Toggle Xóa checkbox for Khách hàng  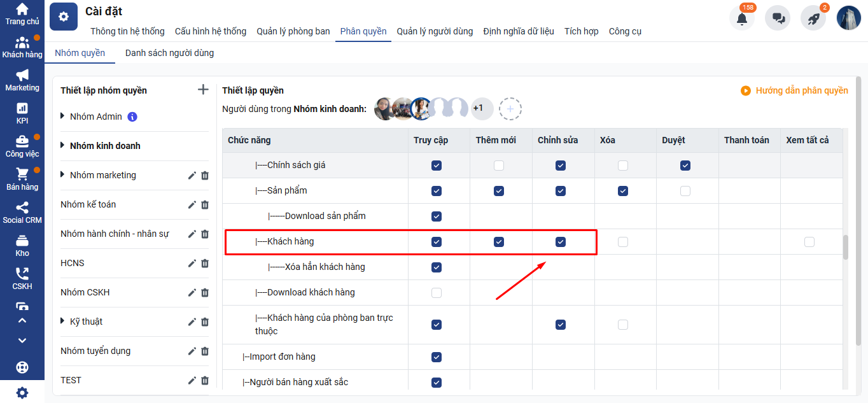(623, 242)
